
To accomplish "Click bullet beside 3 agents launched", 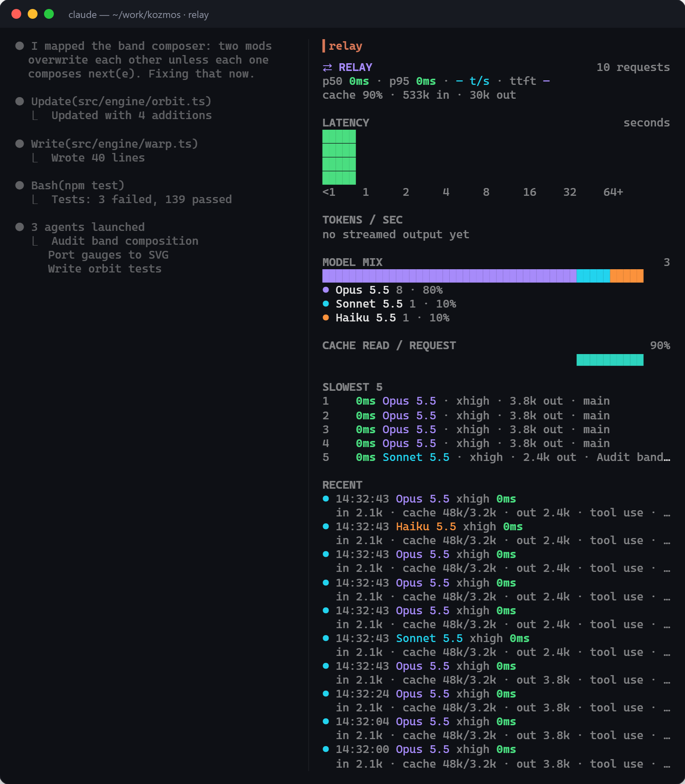I will (20, 227).
